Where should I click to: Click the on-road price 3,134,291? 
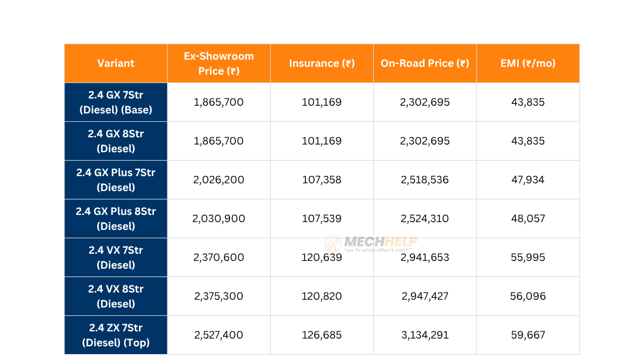pos(425,335)
